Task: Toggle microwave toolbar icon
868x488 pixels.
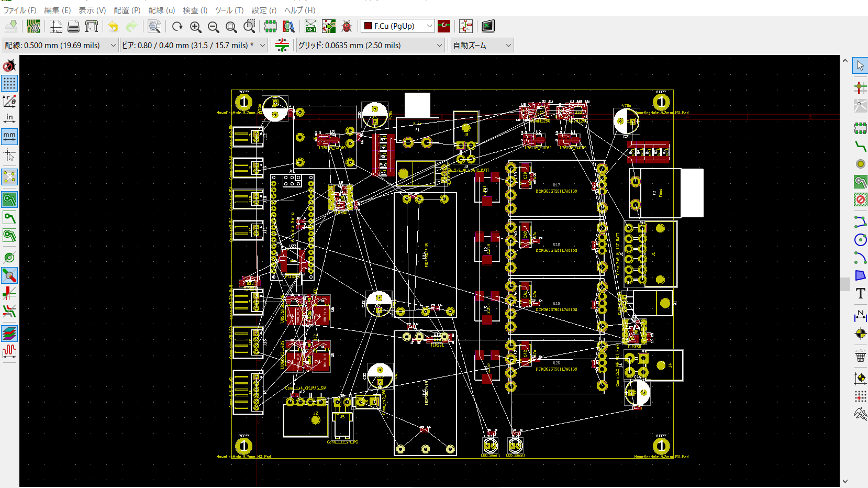Action: point(9,351)
